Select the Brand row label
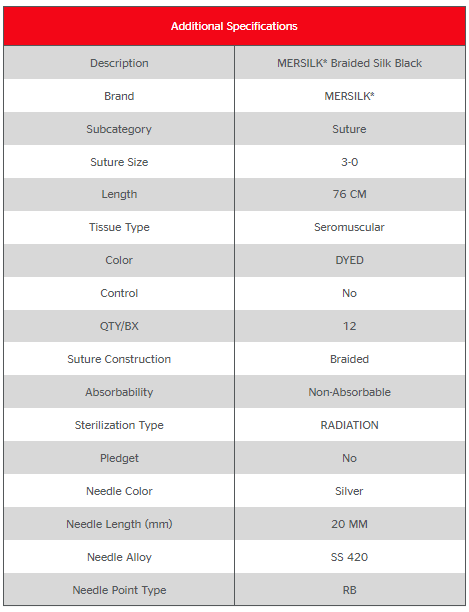 click(x=119, y=96)
